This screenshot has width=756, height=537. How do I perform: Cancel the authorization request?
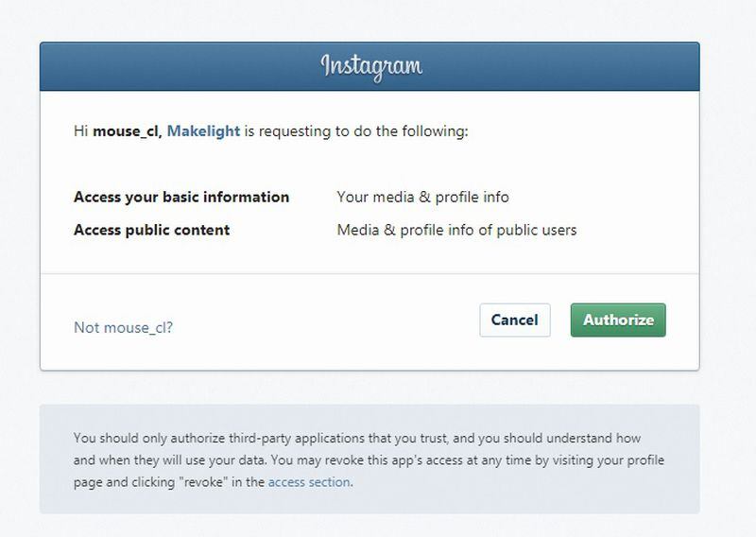(515, 320)
